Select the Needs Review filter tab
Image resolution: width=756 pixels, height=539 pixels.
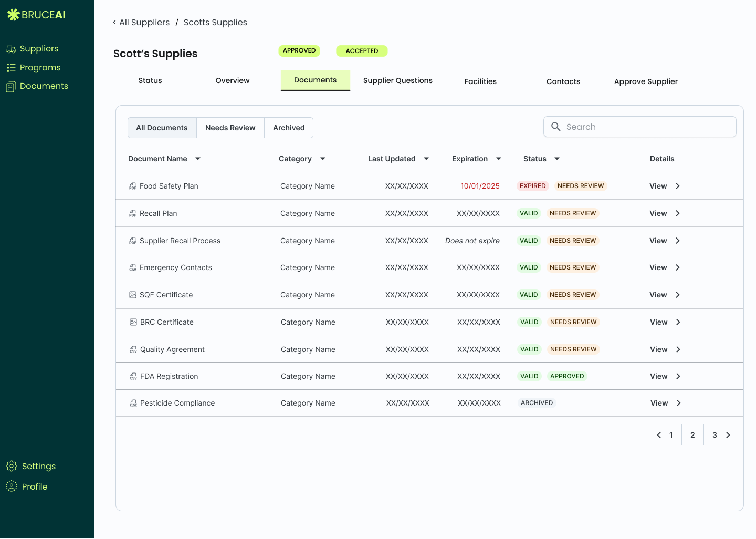coord(230,128)
